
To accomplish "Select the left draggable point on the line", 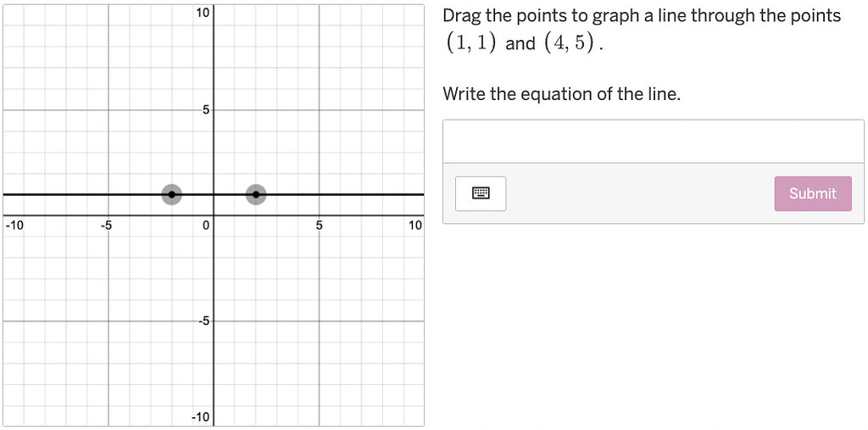I will tap(171, 194).
